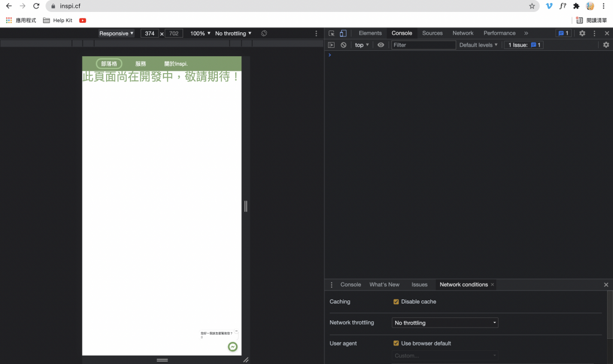
Task: Show more DevTools tabs via chevron
Action: [x=526, y=34]
